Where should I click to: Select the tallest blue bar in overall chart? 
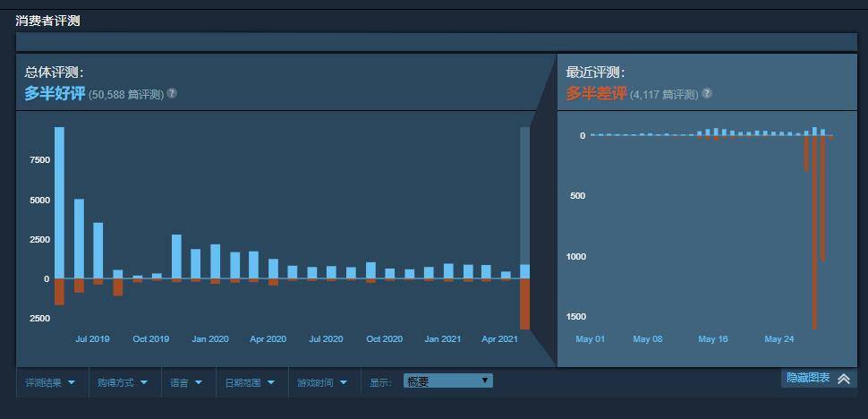(x=59, y=202)
